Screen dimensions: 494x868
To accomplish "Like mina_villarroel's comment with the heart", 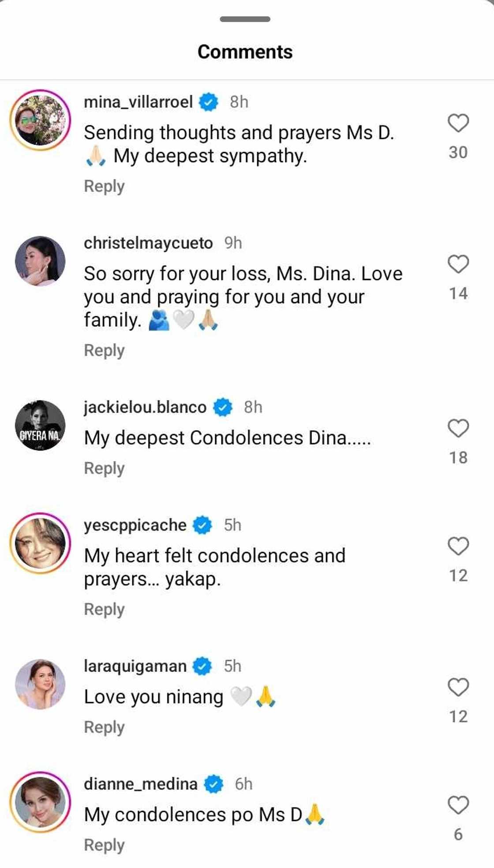I will tap(458, 123).
